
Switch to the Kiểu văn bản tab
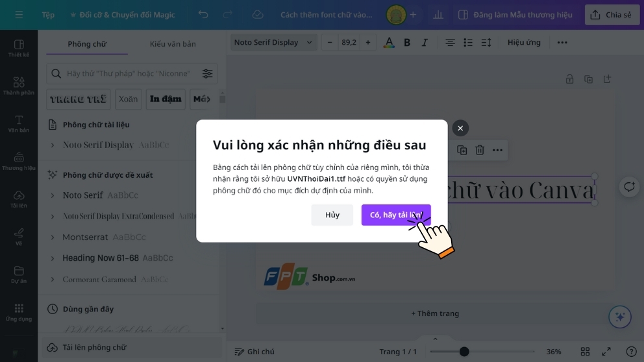pyautogui.click(x=173, y=44)
